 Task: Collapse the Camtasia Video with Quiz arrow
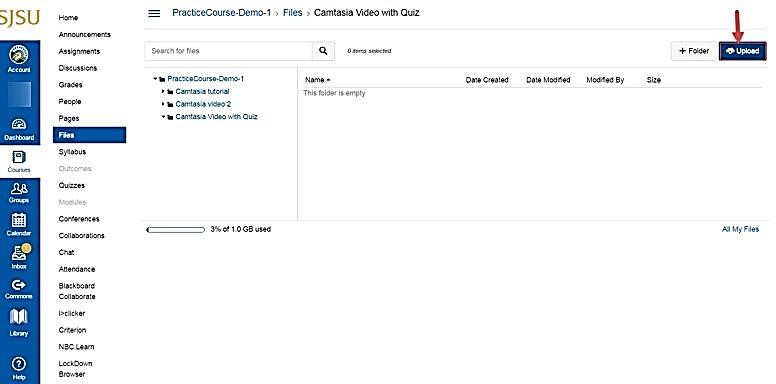tap(163, 117)
